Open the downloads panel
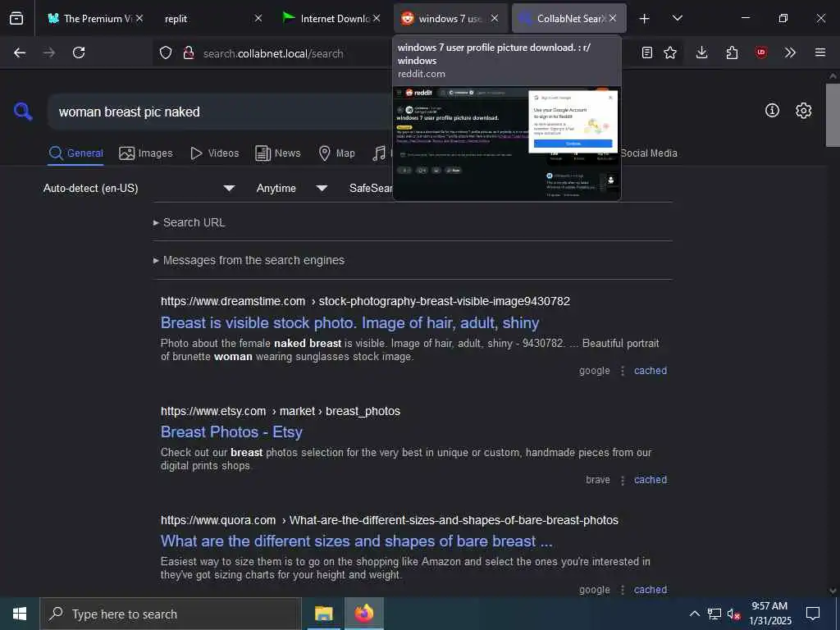Image resolution: width=840 pixels, height=630 pixels. click(702, 52)
